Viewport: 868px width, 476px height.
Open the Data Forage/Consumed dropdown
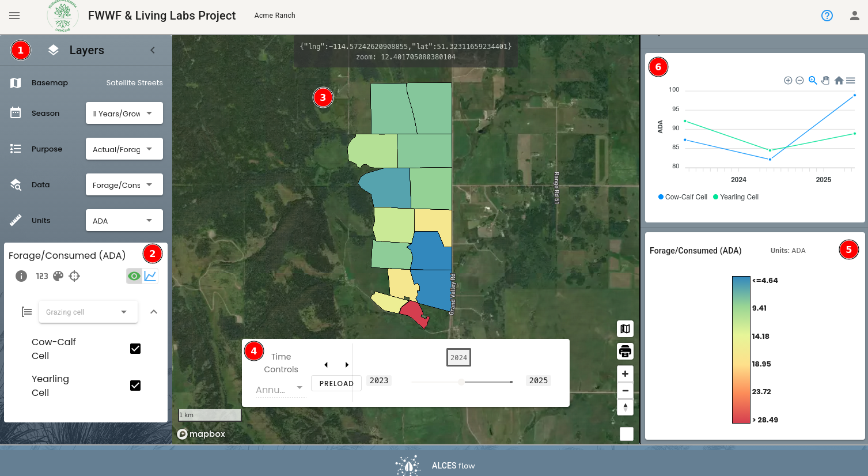(124, 184)
